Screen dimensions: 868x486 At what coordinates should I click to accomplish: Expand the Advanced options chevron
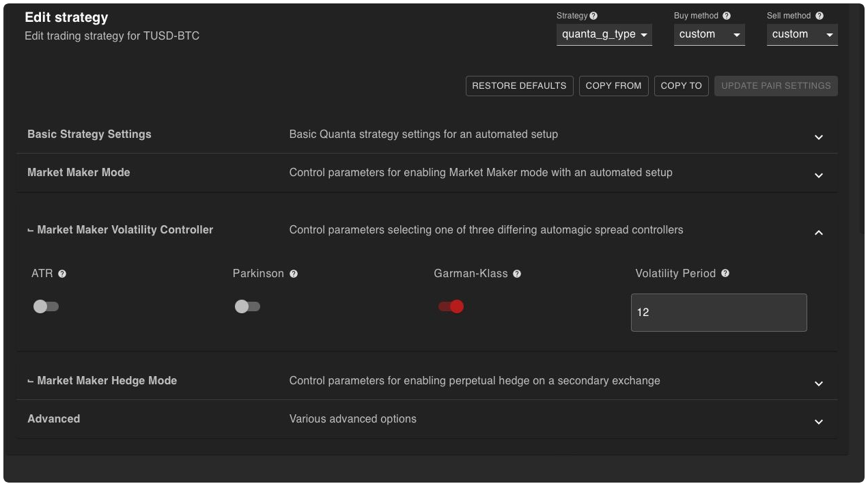pos(819,422)
